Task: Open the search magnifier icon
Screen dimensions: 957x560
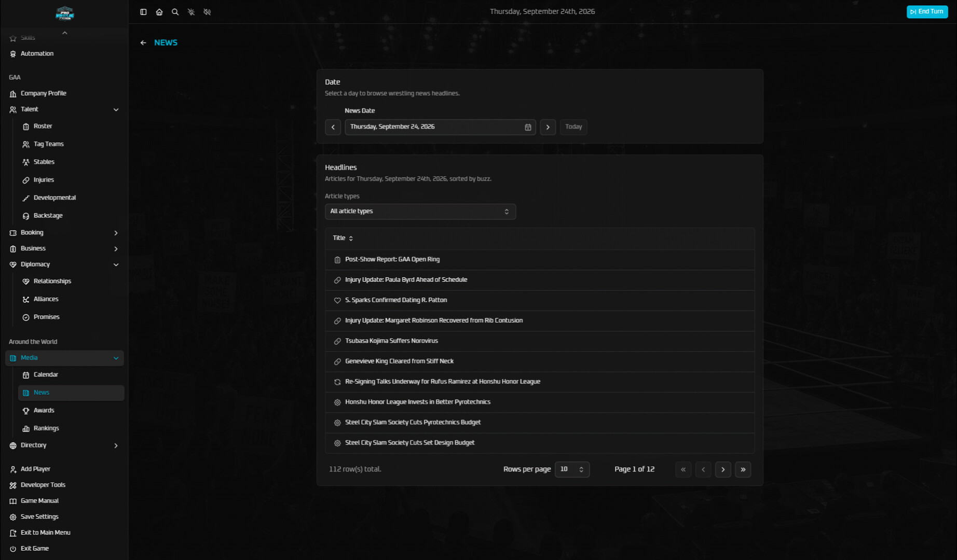Action: click(x=175, y=12)
